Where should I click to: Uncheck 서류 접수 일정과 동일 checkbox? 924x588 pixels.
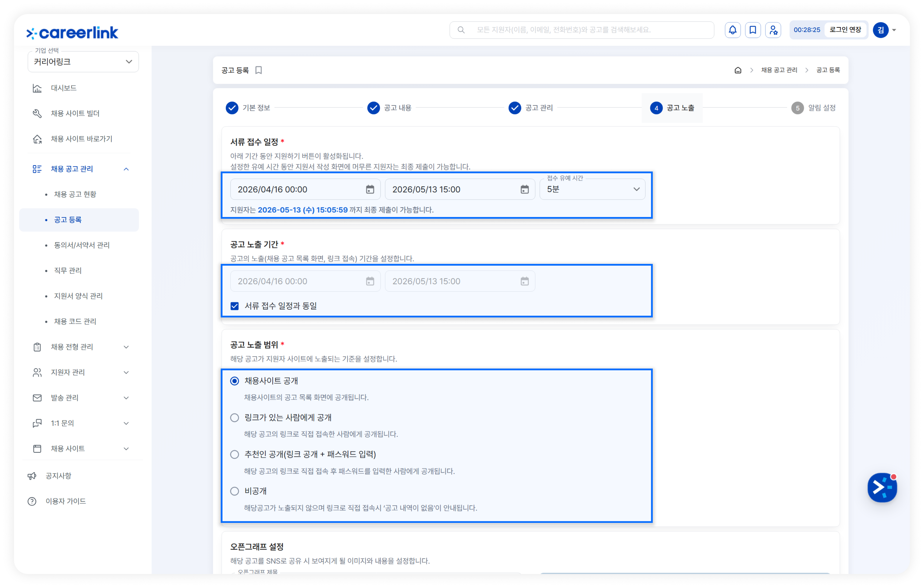tap(234, 306)
